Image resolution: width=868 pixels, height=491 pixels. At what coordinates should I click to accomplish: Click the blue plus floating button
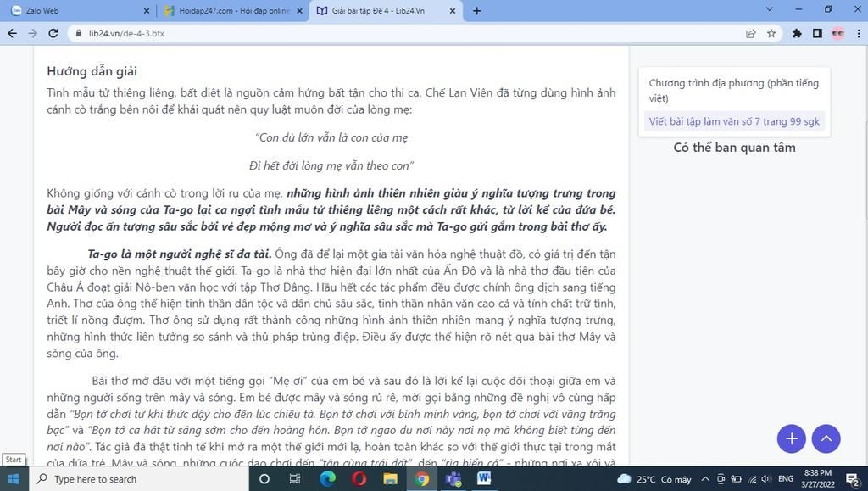click(x=792, y=438)
